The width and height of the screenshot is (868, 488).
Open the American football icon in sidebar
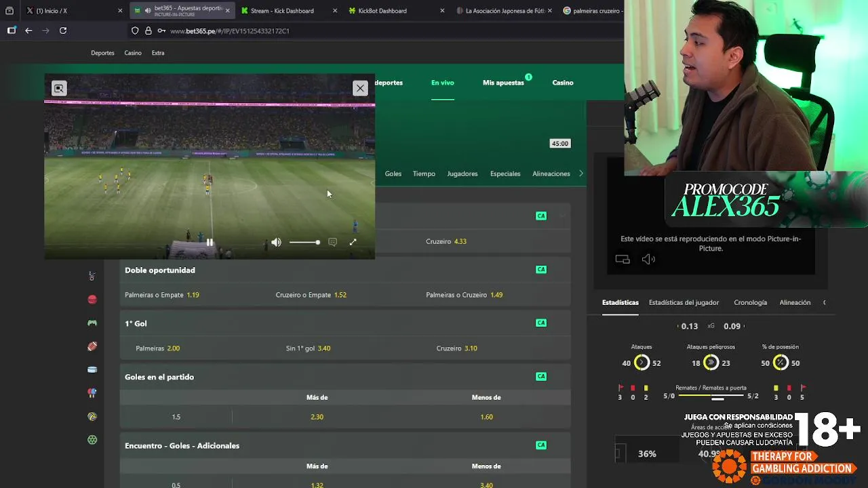coord(92,346)
